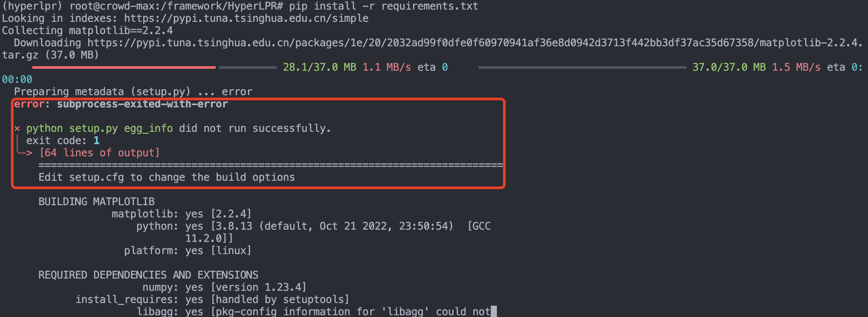Click the 'install_requires' setuptools line
The width and height of the screenshot is (868, 317).
tap(212, 300)
